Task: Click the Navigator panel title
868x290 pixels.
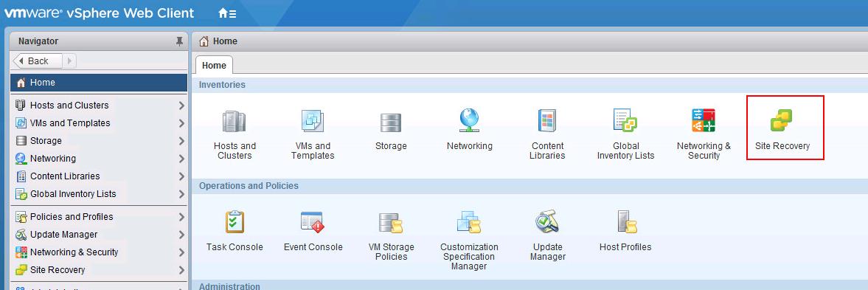Action: [x=38, y=41]
